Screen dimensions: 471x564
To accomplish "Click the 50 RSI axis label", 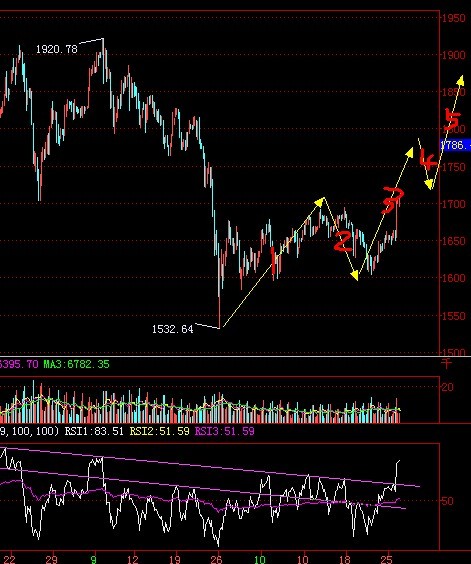I will point(448,501).
